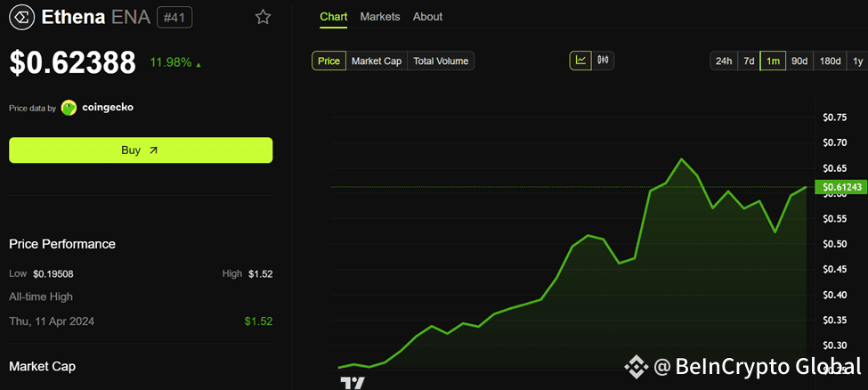Click the ENA ticker symbol
The width and height of the screenshot is (868, 390).
pyautogui.click(x=131, y=17)
